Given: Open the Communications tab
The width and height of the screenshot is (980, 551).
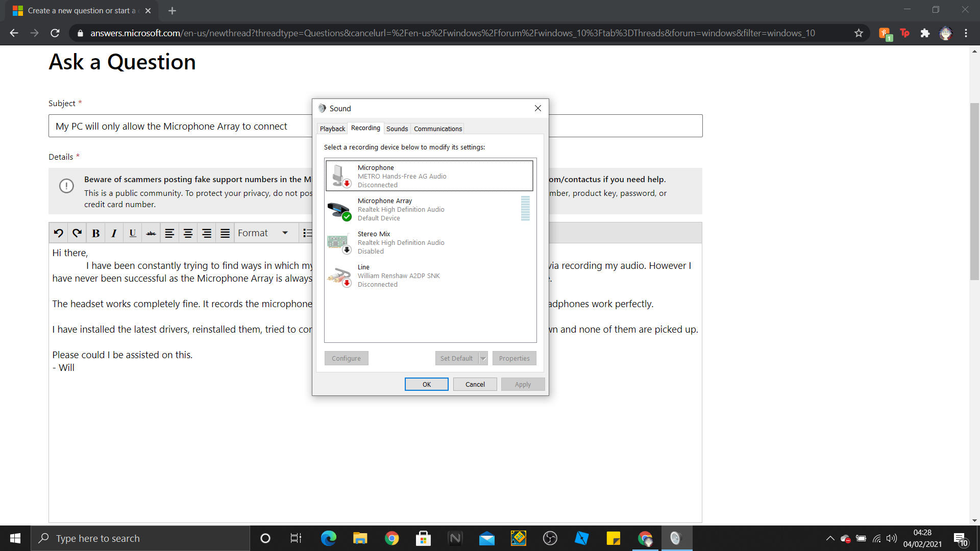Looking at the screenshot, I should click(x=438, y=129).
